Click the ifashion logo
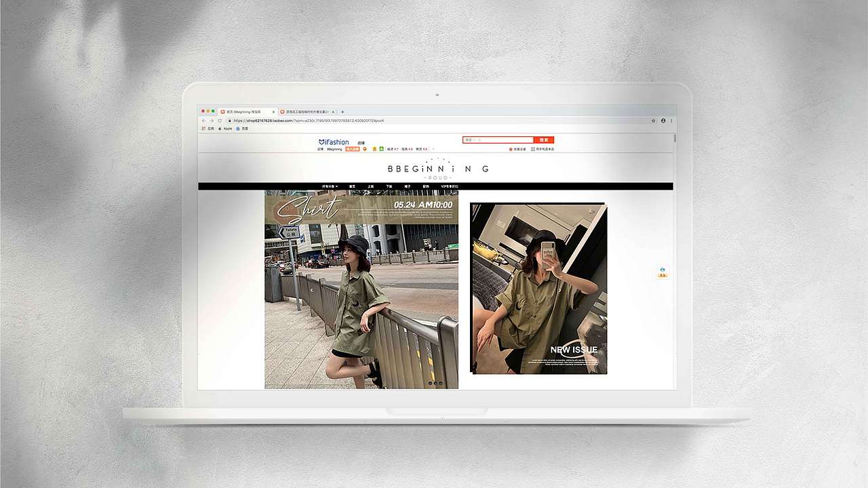The width and height of the screenshot is (868, 488). pos(334,142)
